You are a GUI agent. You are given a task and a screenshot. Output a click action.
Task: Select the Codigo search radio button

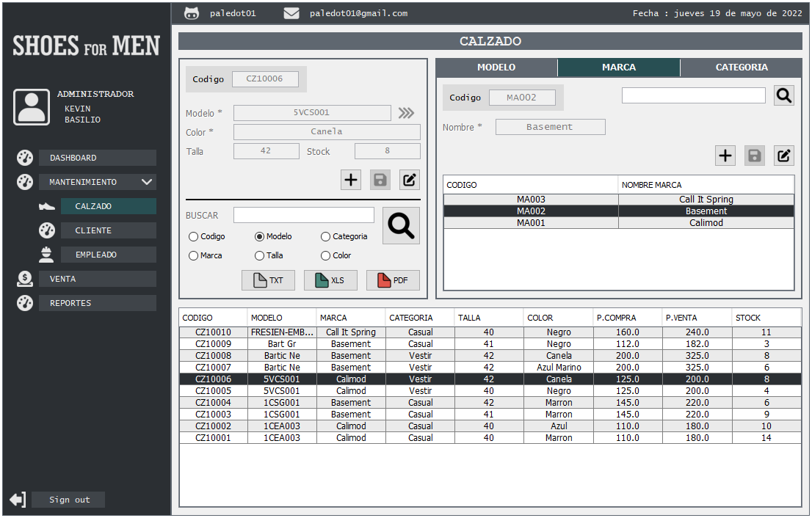(x=193, y=236)
